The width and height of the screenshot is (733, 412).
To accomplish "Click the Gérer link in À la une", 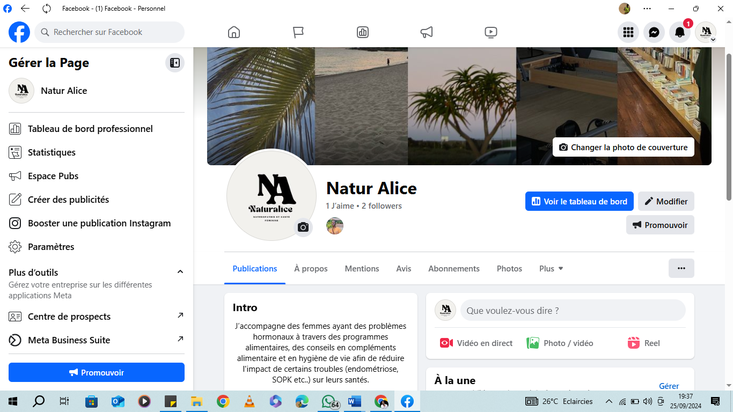I will [x=668, y=386].
